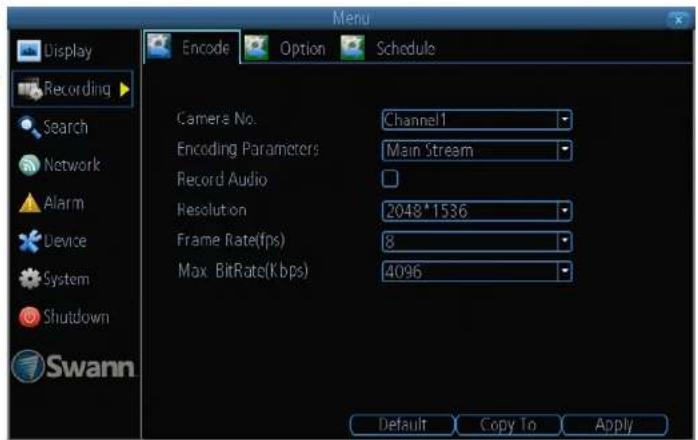The height and width of the screenshot is (440, 698).
Task: Open the Network settings icon
Action: point(29,165)
